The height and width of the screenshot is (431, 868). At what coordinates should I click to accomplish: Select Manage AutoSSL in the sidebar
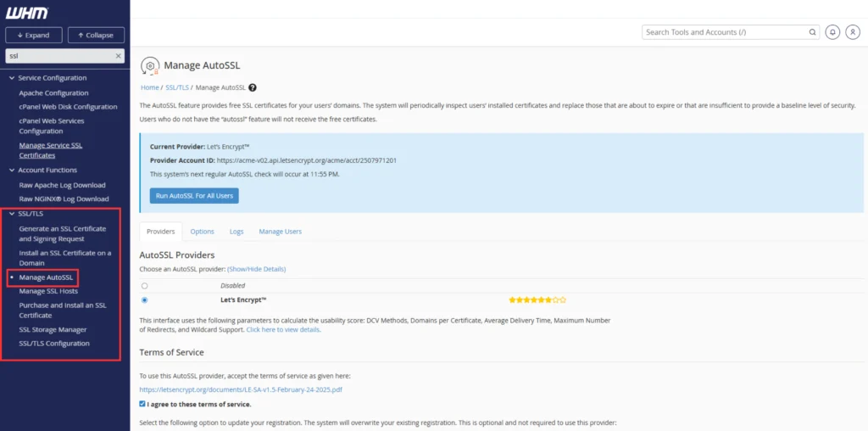(46, 277)
